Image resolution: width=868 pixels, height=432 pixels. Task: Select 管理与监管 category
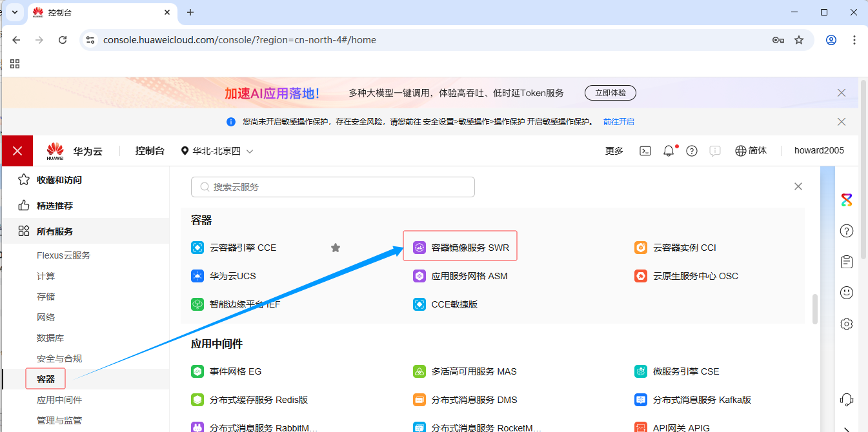59,420
